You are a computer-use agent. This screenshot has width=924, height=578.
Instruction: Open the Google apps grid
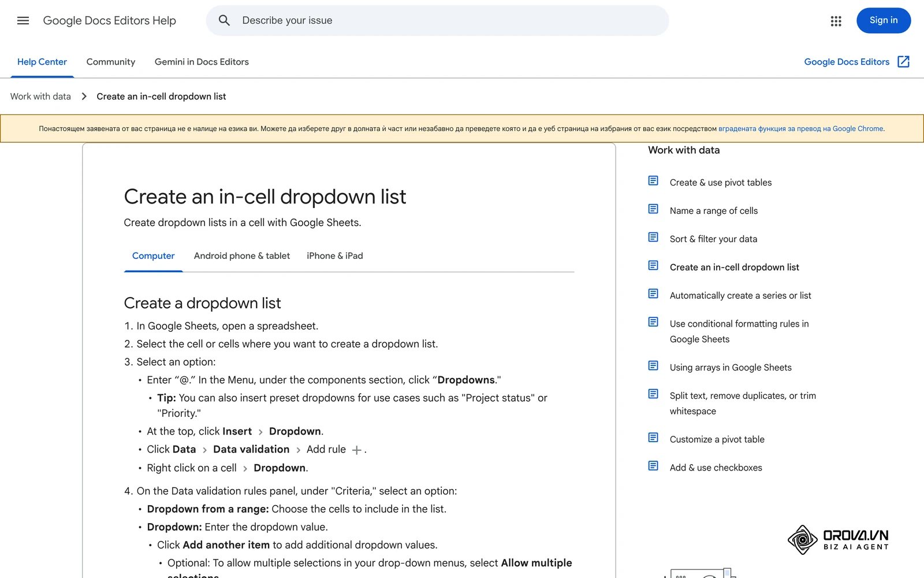836,21
